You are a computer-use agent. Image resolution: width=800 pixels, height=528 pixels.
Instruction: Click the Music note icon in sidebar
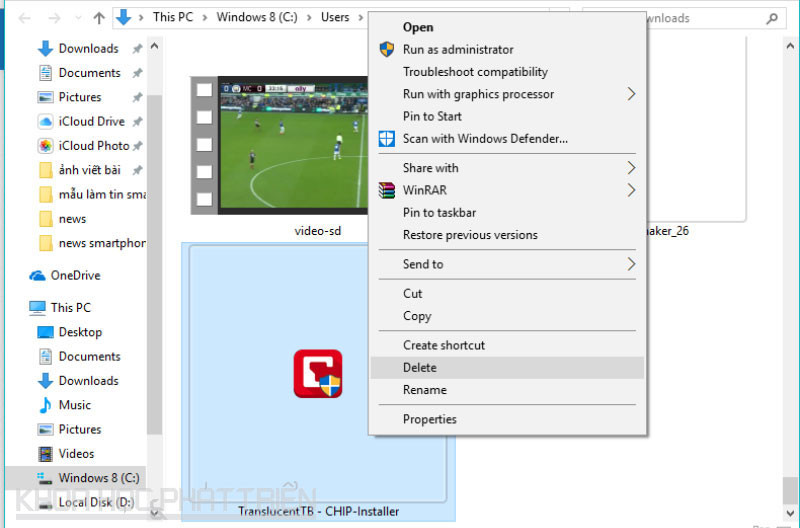point(45,405)
